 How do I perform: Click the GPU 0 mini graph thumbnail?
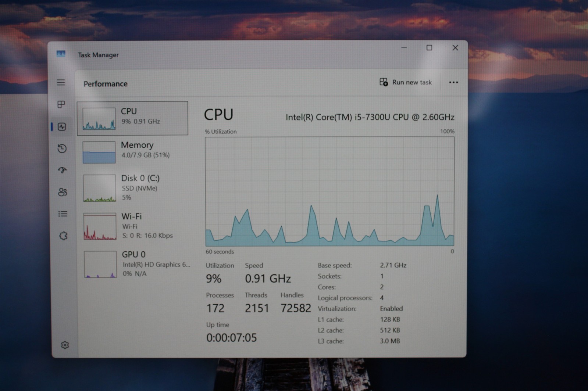click(100, 264)
